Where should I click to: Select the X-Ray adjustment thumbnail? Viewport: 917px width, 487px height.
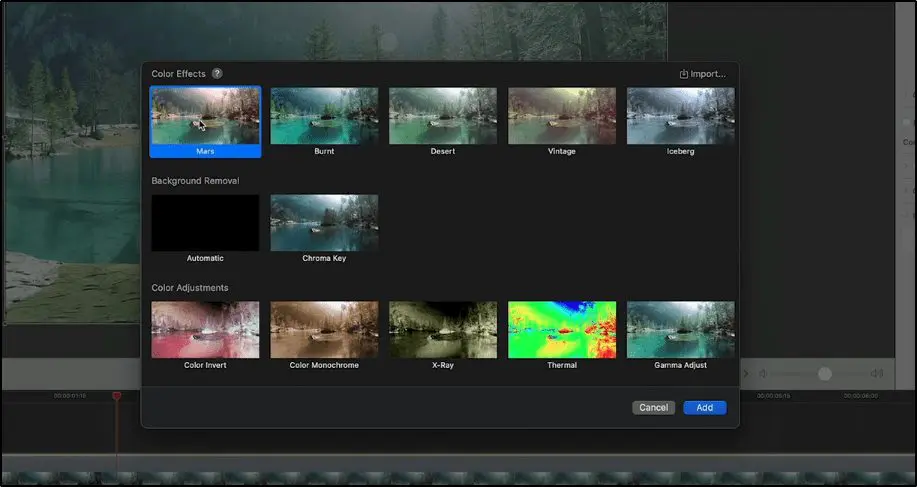(443, 330)
